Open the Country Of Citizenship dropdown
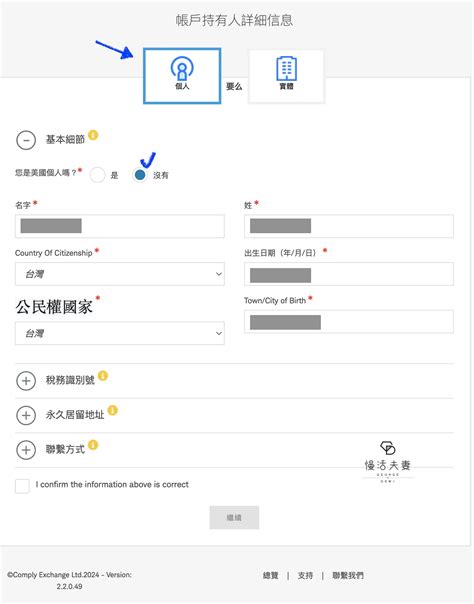This screenshot has width=474, height=604. click(120, 274)
